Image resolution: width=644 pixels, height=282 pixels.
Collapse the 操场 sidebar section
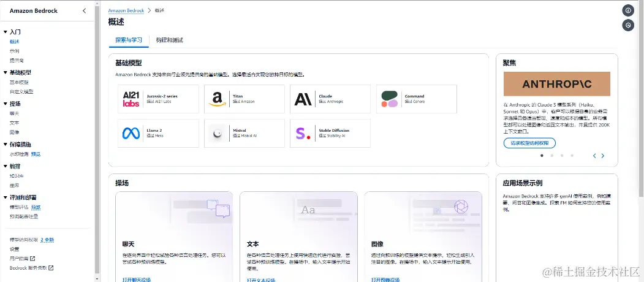[6, 104]
